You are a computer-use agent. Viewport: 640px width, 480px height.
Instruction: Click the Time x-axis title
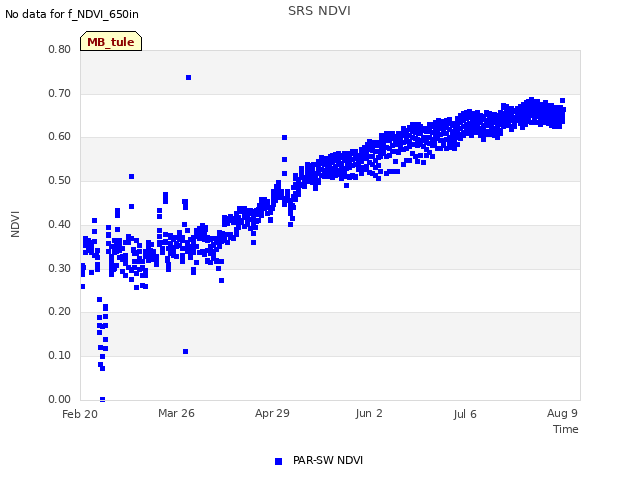coord(566,429)
